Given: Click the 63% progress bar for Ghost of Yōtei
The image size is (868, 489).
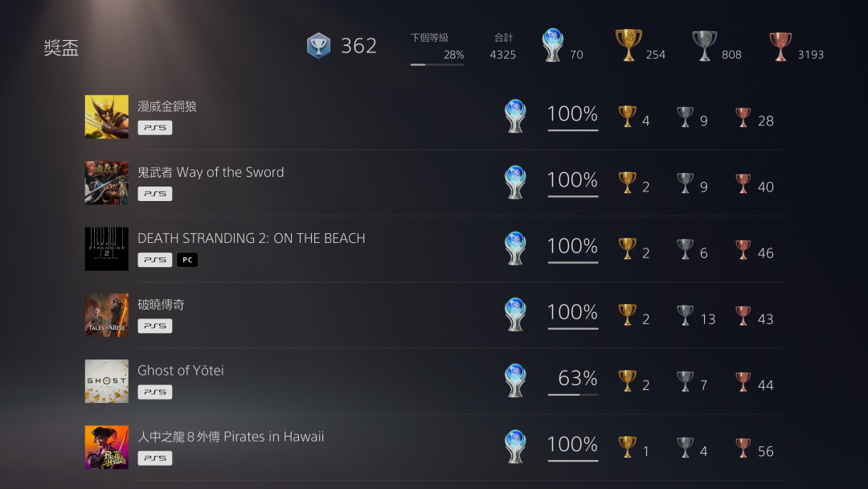Looking at the screenshot, I should tap(573, 395).
